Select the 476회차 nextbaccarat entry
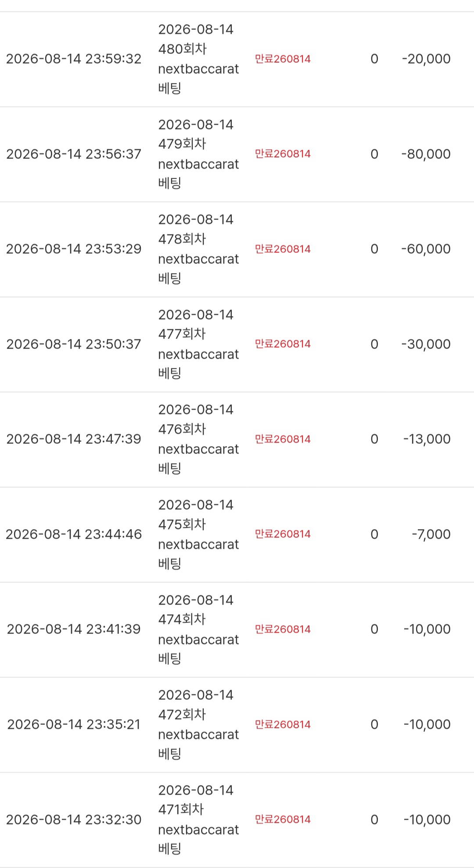 pos(198,439)
